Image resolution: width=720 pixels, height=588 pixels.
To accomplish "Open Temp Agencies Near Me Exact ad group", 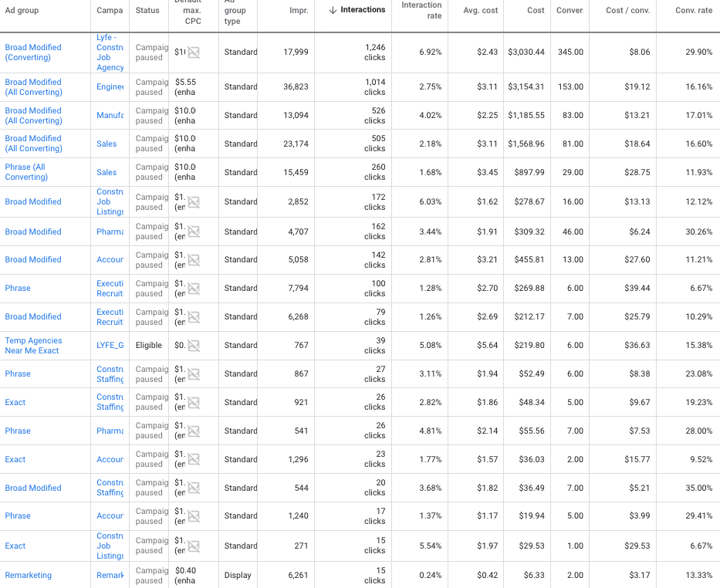I will click(x=33, y=346).
